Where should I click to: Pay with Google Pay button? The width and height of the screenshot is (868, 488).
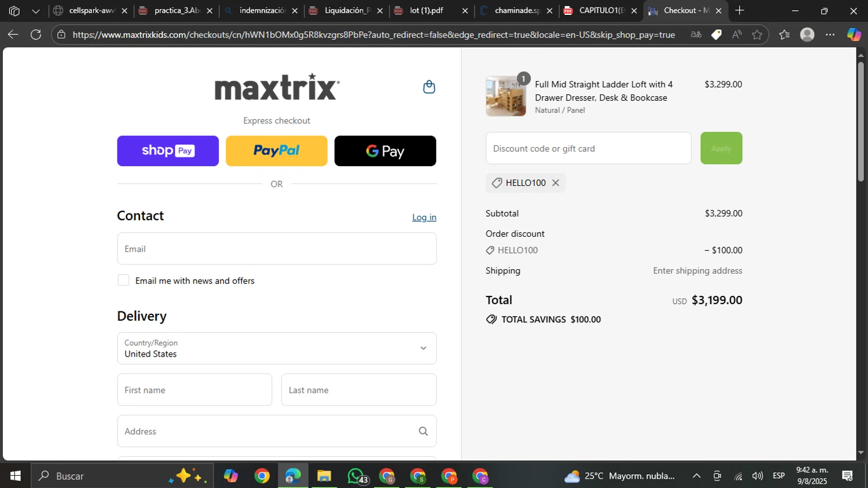tap(385, 151)
